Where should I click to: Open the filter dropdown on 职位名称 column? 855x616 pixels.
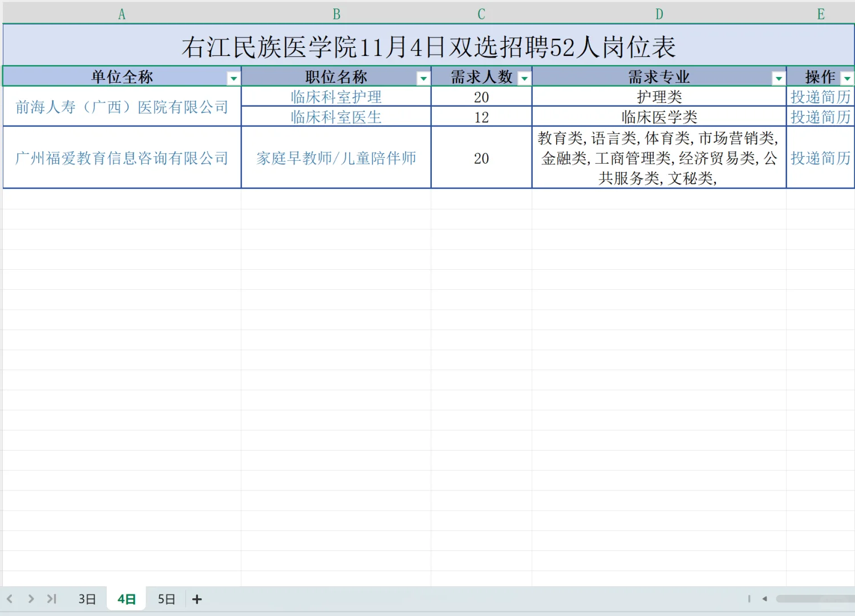click(423, 77)
